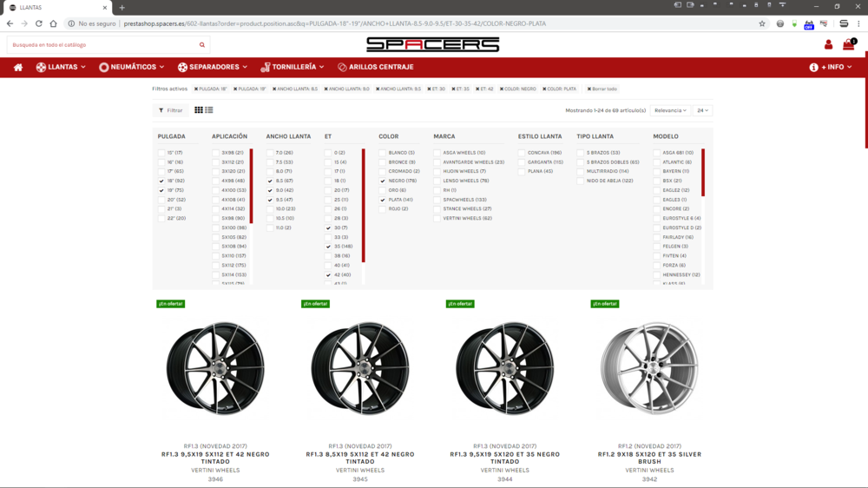Viewport: 868px width, 488px height.
Task: Remove the ANCHO LLANTA: 8.5 filter
Action: coord(274,89)
